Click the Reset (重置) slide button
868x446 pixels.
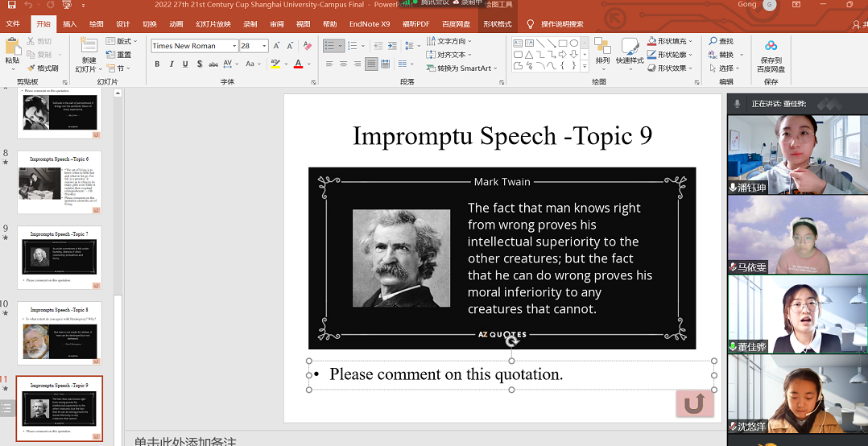point(118,55)
